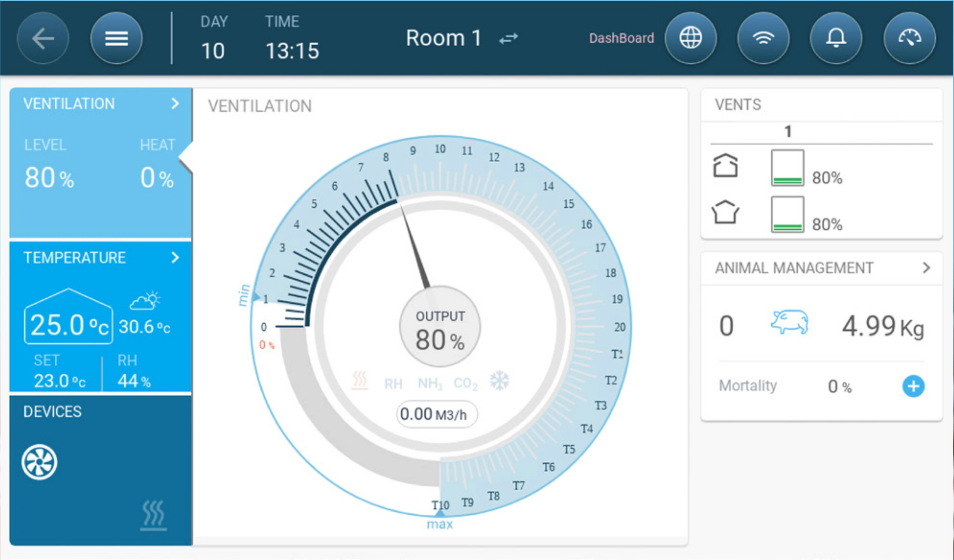Open the Wi-Fi connection status

coord(763,38)
